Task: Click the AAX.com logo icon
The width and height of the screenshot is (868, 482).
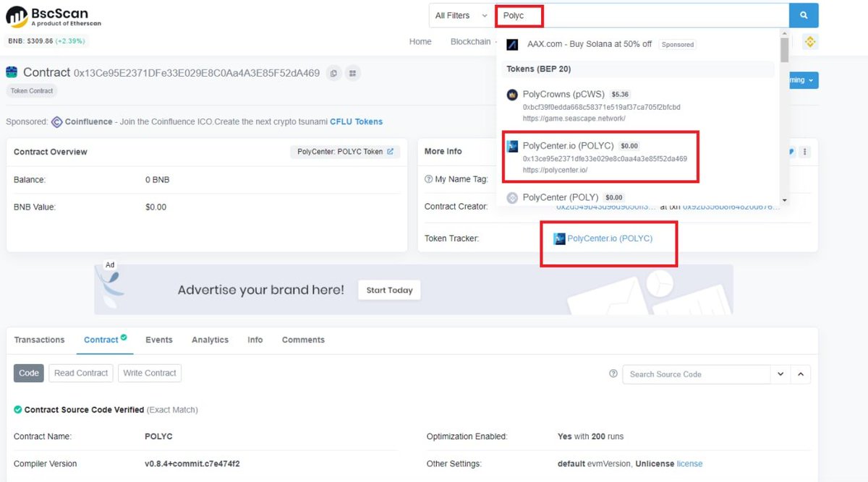Action: (x=512, y=44)
